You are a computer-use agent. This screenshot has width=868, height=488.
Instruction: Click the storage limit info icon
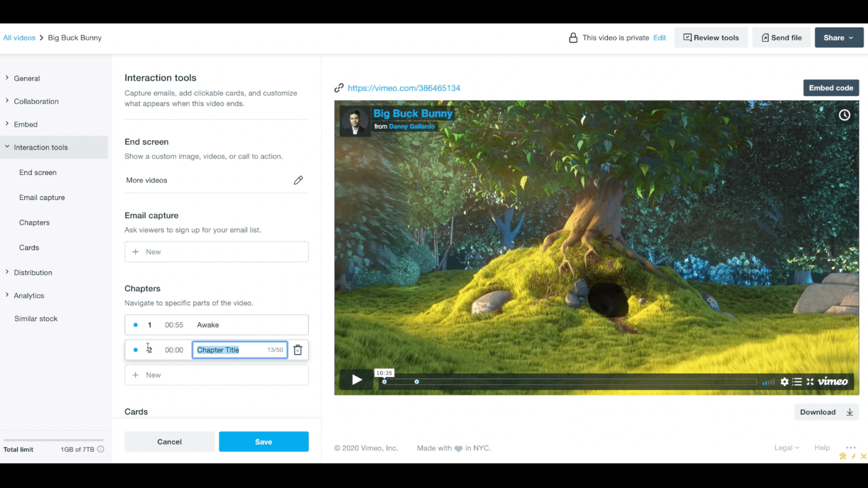101,450
